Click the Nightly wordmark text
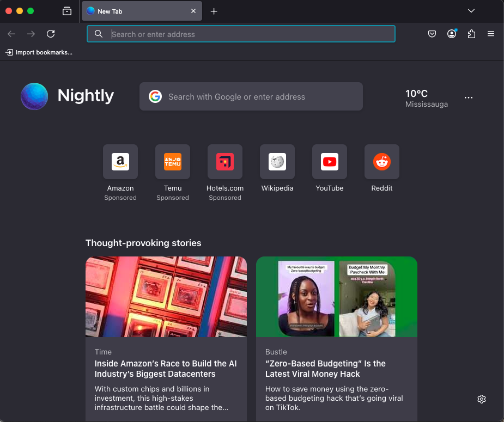504x422 pixels. 86,96
